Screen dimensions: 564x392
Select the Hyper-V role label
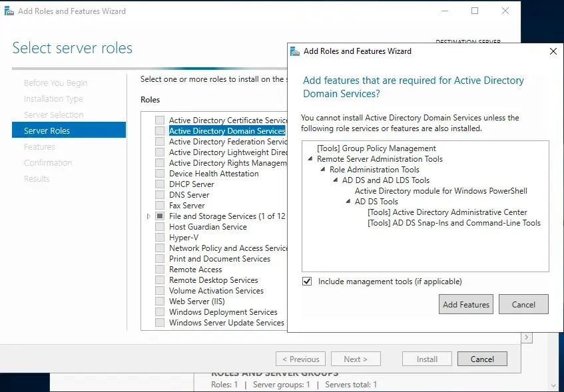pyautogui.click(x=184, y=238)
